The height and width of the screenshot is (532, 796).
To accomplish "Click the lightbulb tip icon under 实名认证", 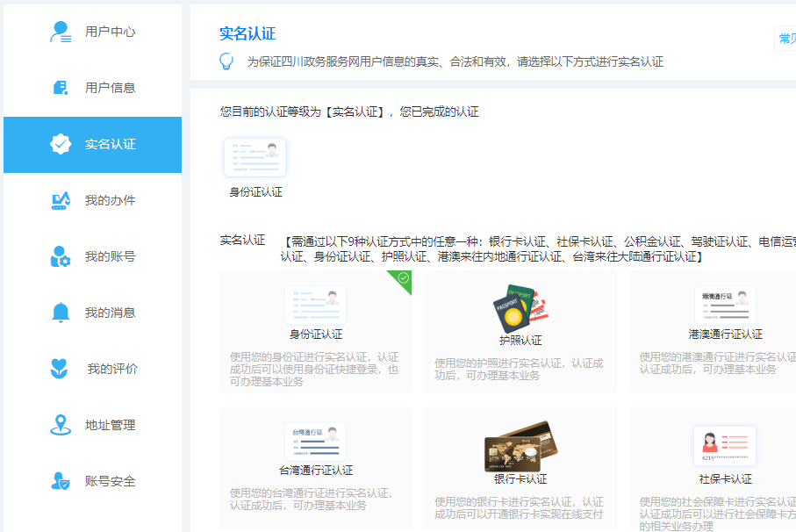I will (x=226, y=61).
